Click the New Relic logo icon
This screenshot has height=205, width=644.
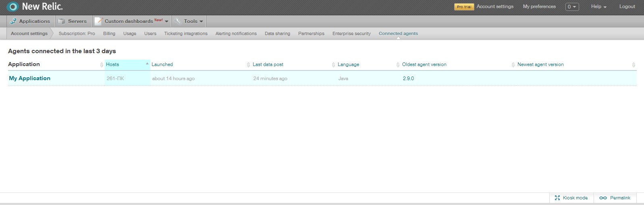13,7
